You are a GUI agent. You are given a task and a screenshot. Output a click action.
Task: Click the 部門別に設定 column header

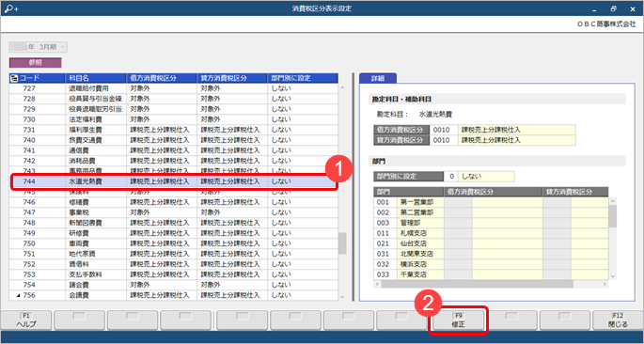(303, 78)
